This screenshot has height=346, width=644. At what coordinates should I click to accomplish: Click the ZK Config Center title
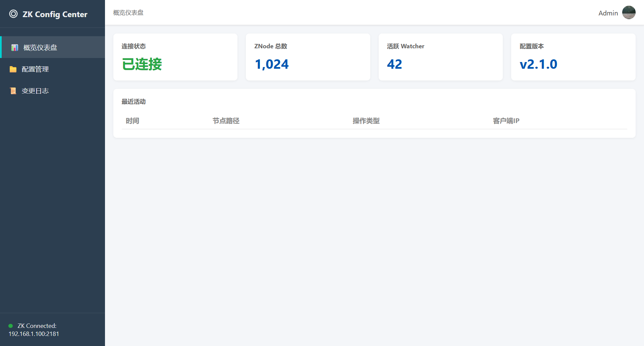tap(55, 14)
